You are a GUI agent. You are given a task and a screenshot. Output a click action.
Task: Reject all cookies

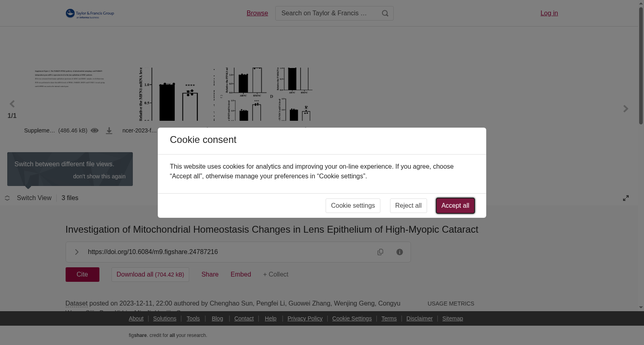pos(409,206)
